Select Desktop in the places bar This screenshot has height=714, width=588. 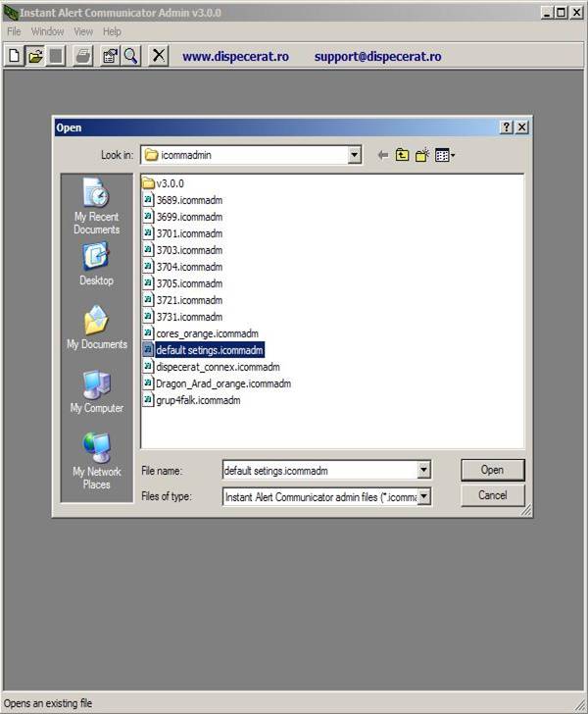click(96, 265)
